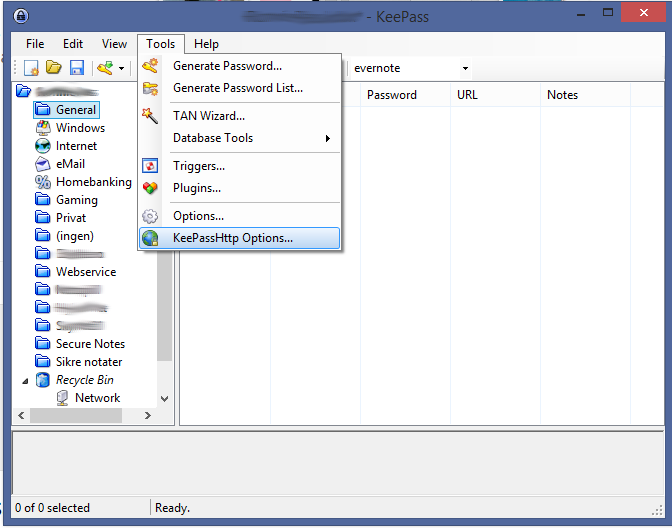Close the Tools menu via its header

pyautogui.click(x=161, y=44)
